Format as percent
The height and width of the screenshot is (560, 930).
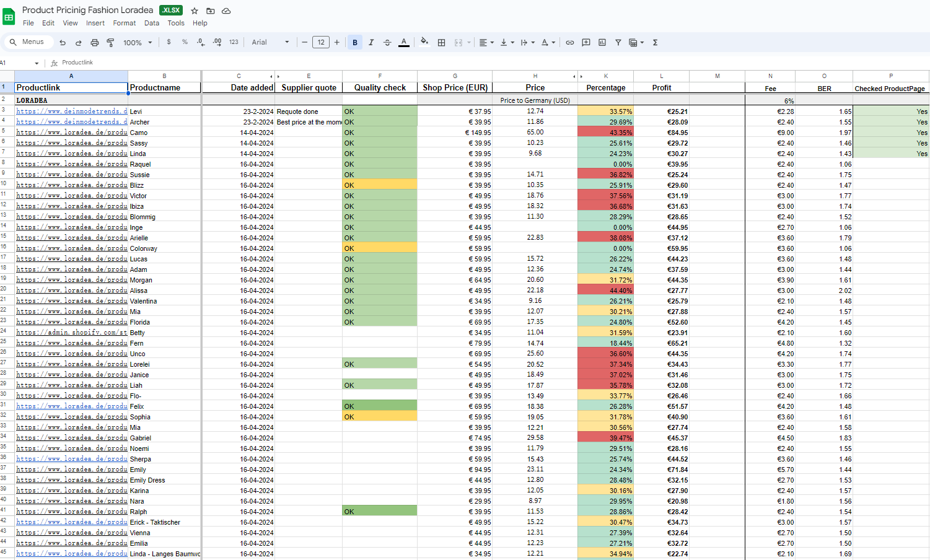(x=185, y=42)
